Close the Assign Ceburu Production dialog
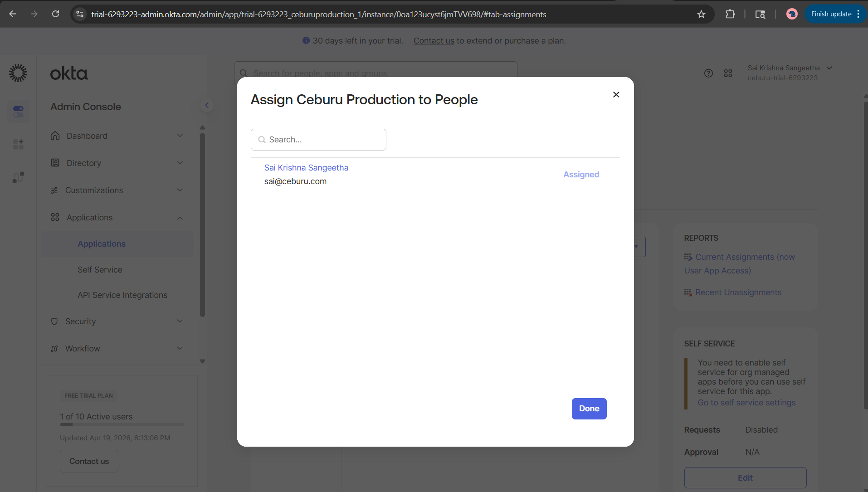868x492 pixels. pyautogui.click(x=616, y=94)
